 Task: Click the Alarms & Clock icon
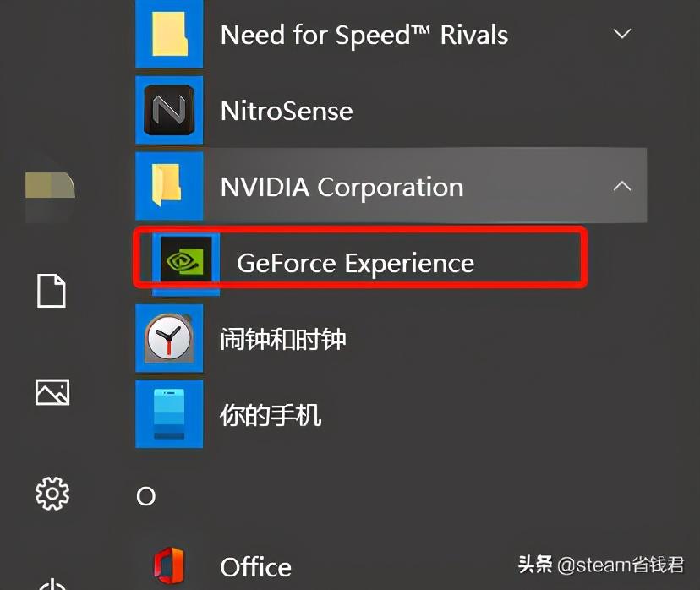[x=169, y=340]
